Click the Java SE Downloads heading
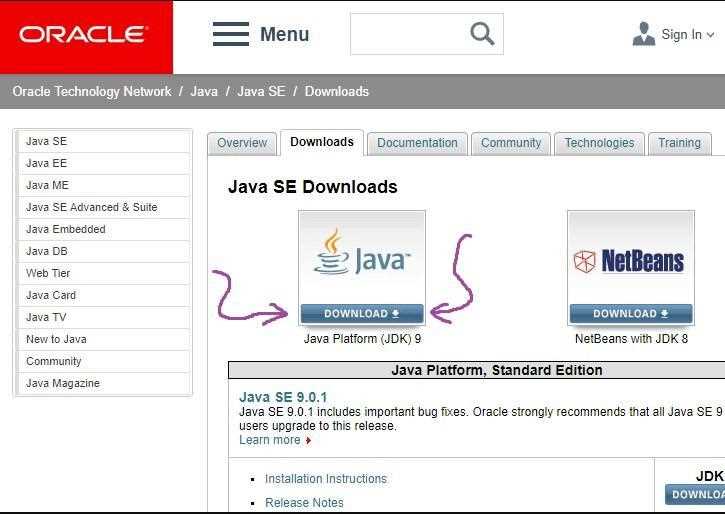 (x=313, y=187)
